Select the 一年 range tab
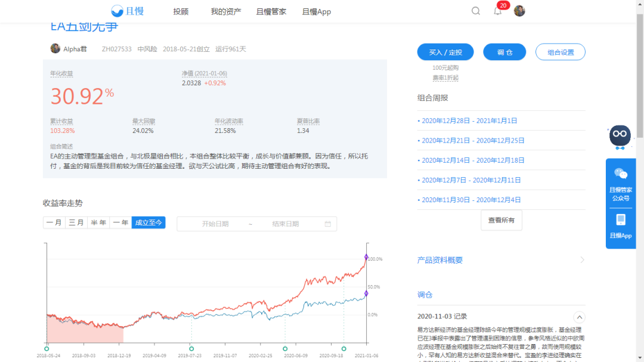Screen dimensions: 644x362 coord(120,222)
